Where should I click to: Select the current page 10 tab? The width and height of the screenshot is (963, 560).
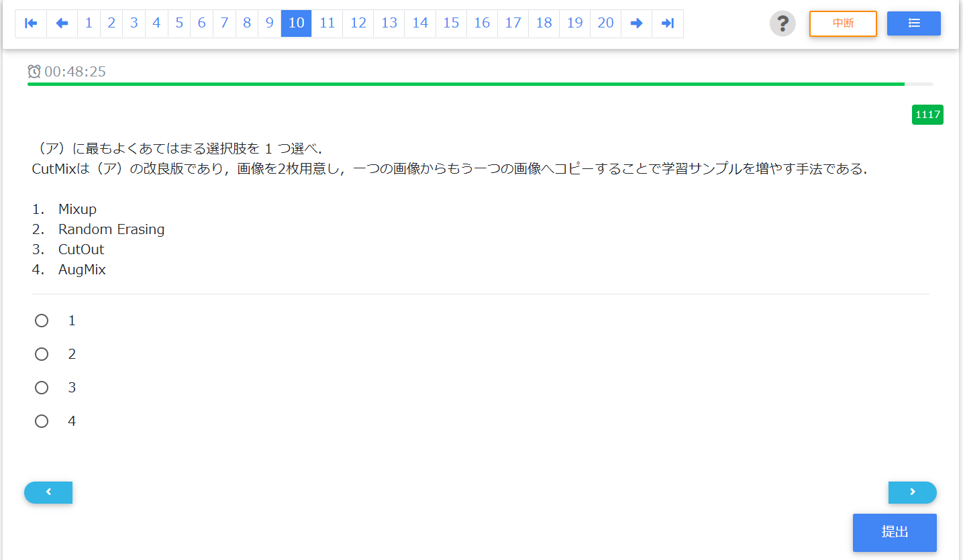[x=297, y=23]
